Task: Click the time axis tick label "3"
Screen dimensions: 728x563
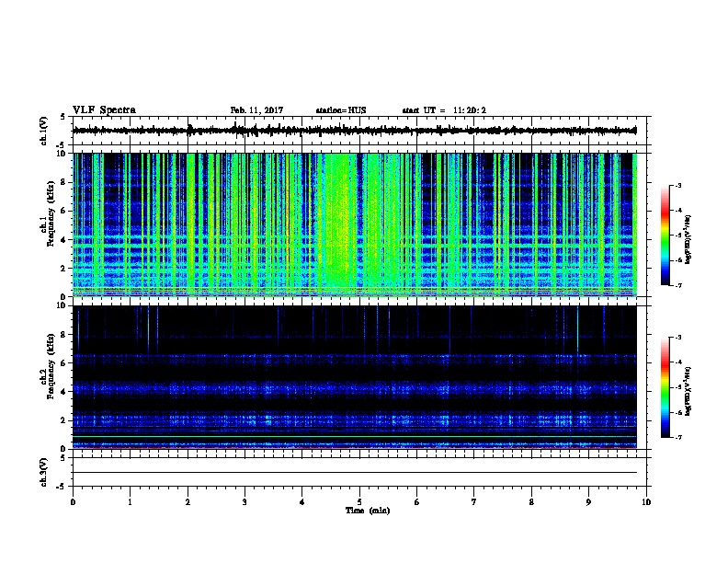Action: 245,502
